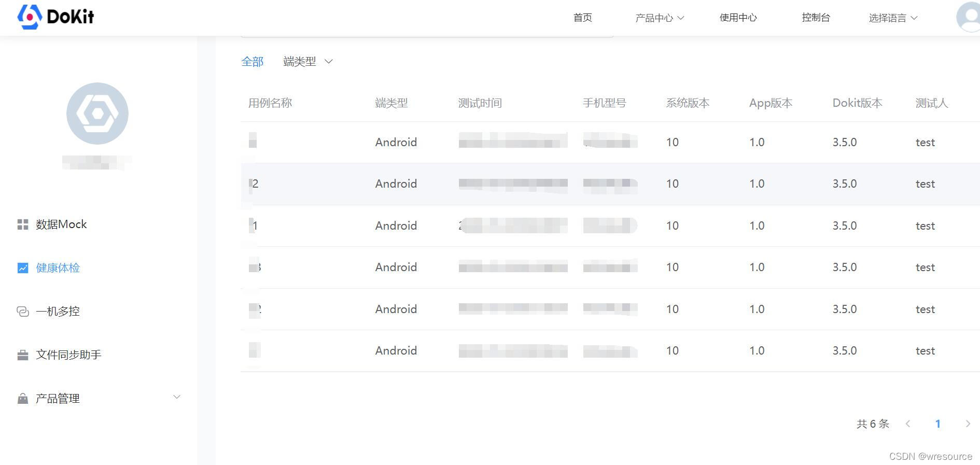Go to next page arrow
Screen dimensions: 980x465
pos(968,424)
